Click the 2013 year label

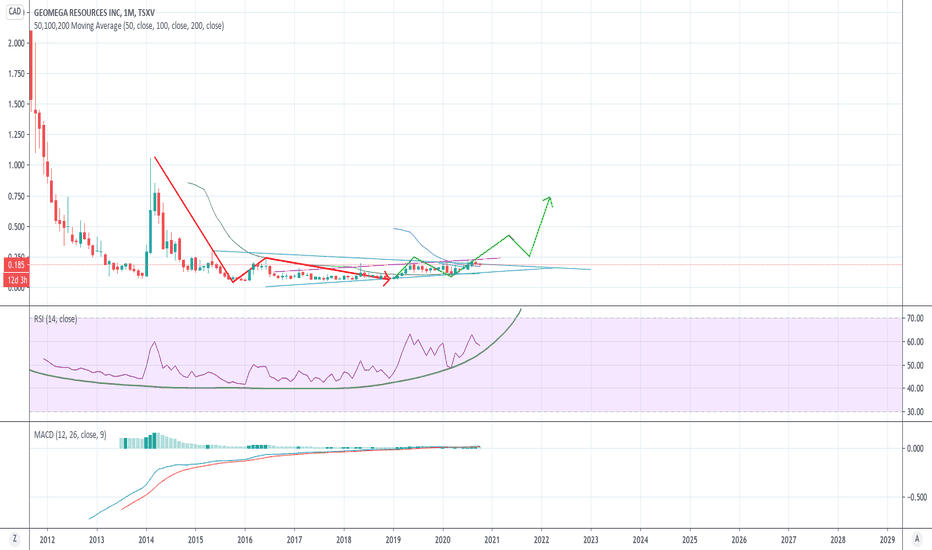point(96,540)
